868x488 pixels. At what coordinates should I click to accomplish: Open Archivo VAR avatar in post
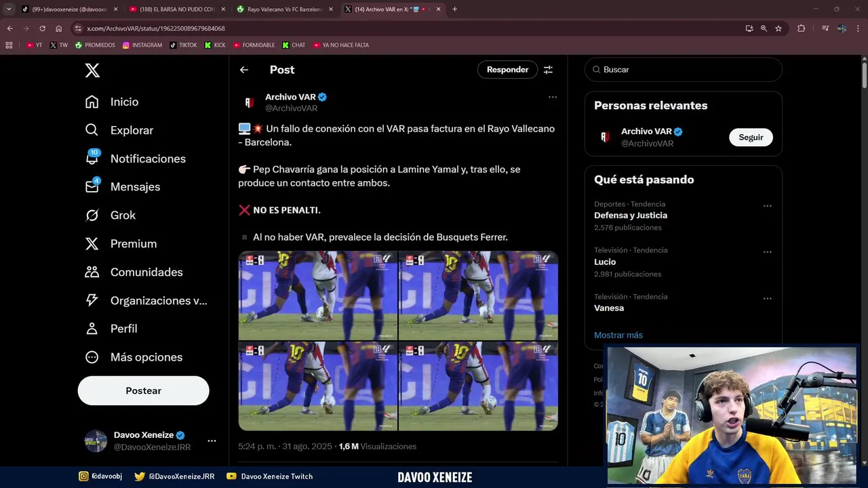coord(250,102)
